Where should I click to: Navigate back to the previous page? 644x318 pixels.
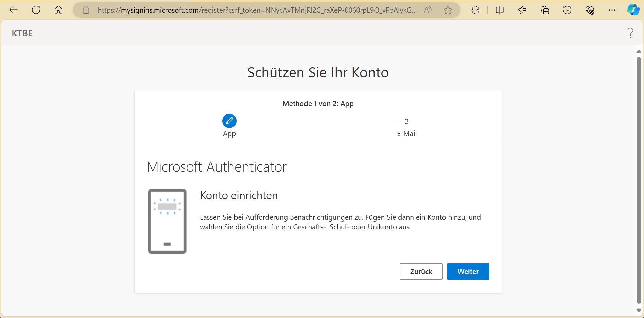point(13,10)
